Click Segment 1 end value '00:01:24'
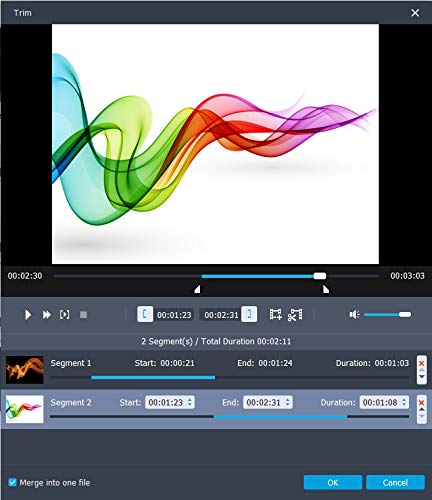432x500 pixels. click(x=276, y=363)
